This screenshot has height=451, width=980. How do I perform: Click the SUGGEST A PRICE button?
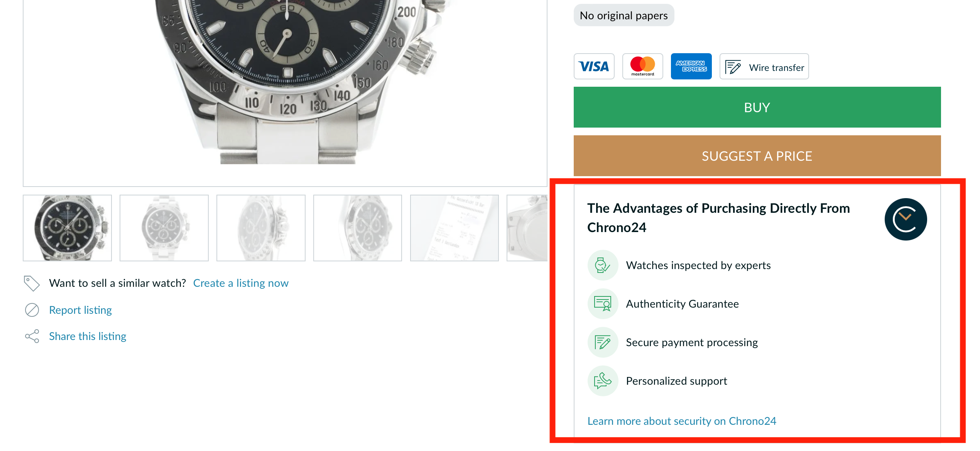coord(757,156)
